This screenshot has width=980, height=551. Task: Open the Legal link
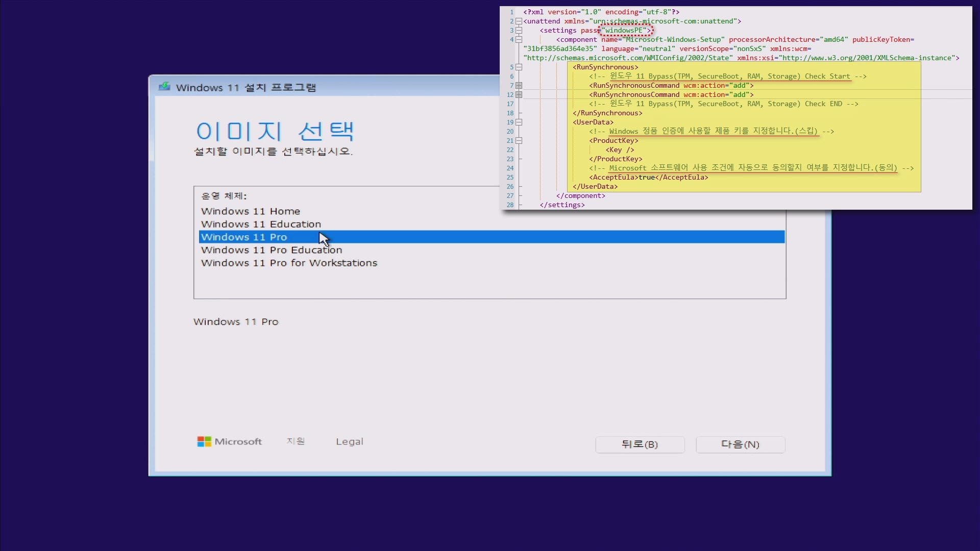(x=350, y=442)
